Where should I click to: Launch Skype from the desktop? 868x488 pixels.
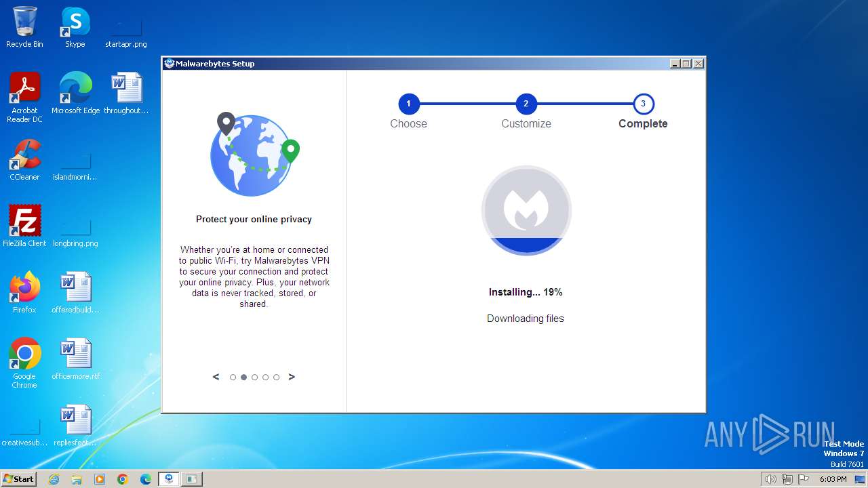click(75, 27)
